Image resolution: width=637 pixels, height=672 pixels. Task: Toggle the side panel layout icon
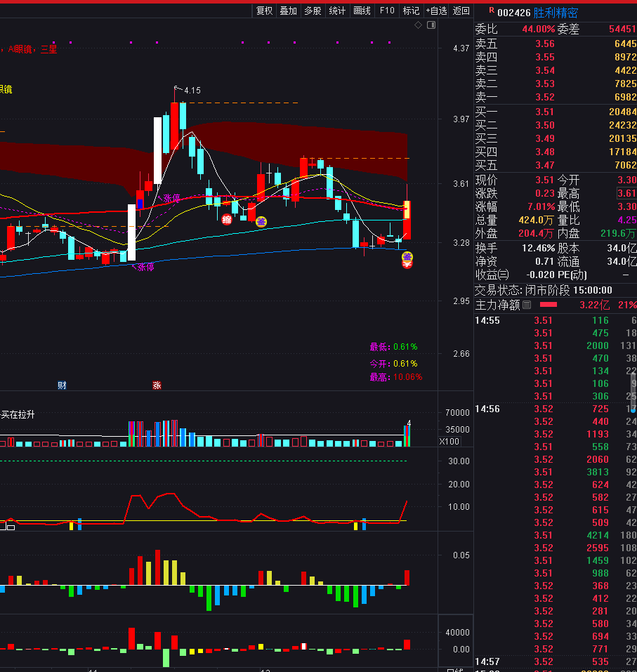431,25
